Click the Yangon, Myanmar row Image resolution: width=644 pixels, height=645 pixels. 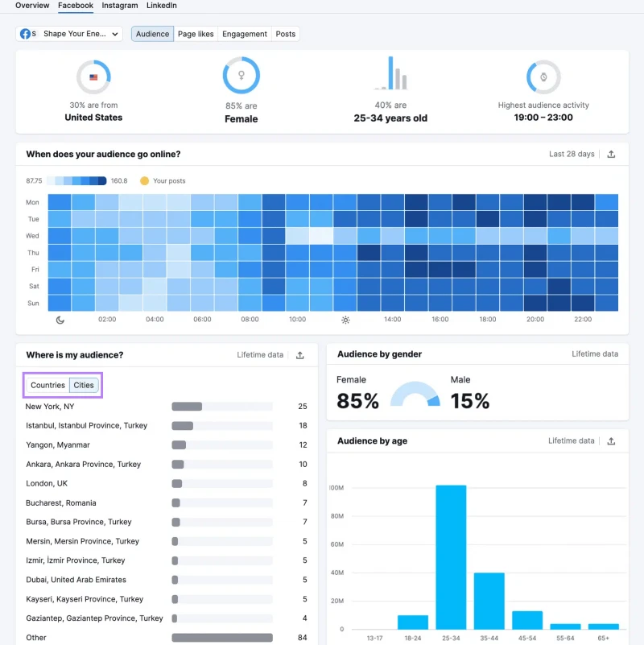tap(166, 444)
